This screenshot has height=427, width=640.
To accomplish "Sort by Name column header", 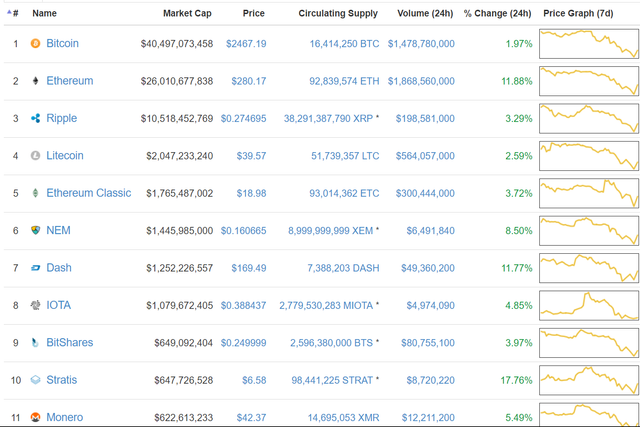I will tap(44, 13).
